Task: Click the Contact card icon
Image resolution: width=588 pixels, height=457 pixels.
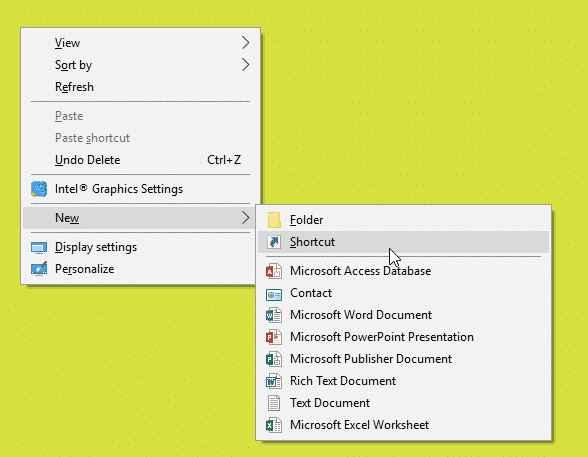Action: 274,295
